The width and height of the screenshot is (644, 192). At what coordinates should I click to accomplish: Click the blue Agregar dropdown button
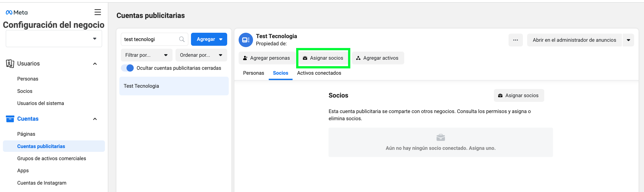tap(209, 39)
